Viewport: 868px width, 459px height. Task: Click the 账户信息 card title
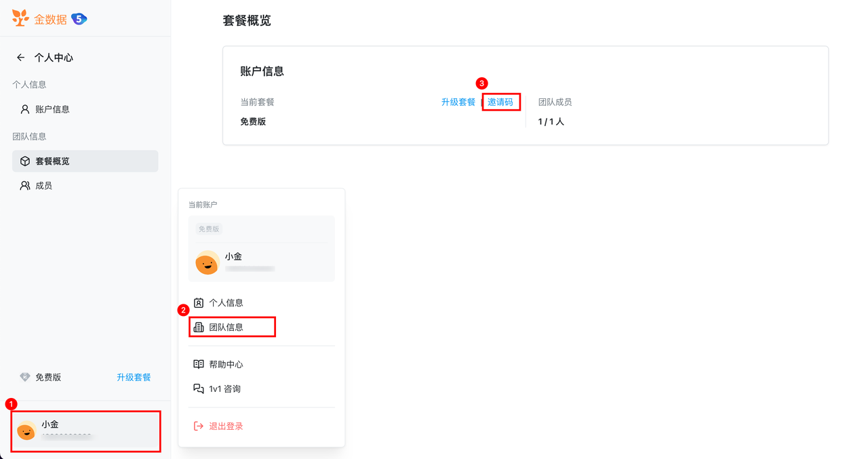262,71
